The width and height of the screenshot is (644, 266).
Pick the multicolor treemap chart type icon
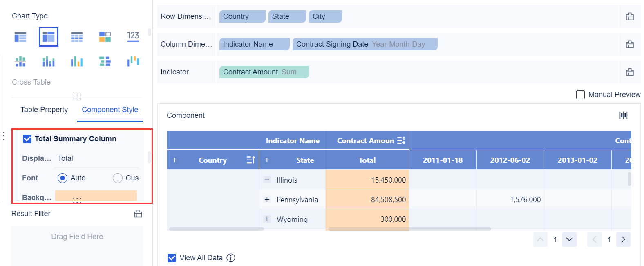(105, 37)
